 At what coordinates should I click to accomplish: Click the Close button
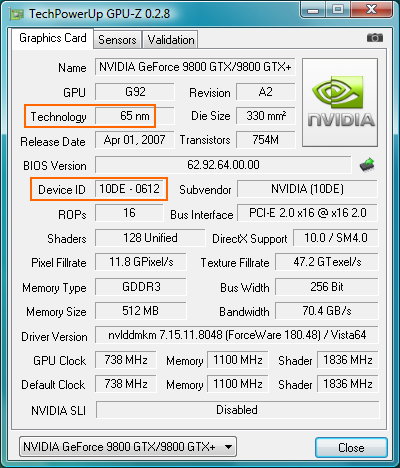click(351, 447)
